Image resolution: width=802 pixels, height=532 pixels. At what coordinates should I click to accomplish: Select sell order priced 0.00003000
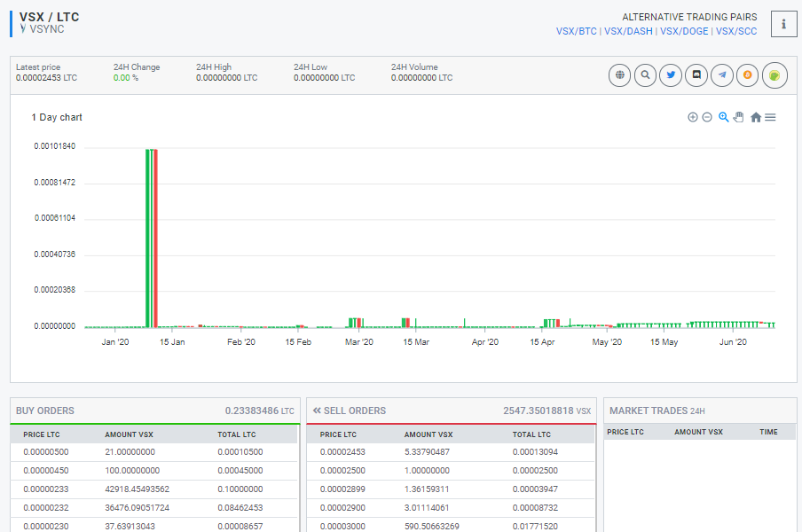451,526
